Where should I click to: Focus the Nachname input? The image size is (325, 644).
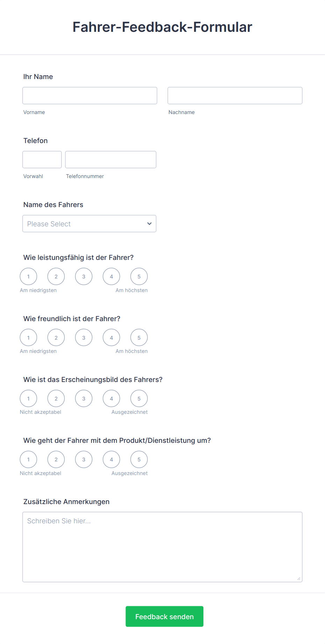tap(235, 95)
